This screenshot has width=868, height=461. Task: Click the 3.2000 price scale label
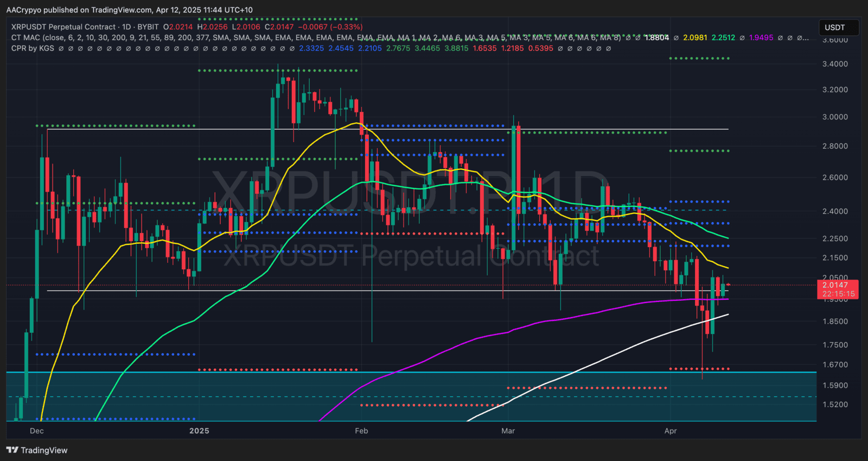pos(835,90)
